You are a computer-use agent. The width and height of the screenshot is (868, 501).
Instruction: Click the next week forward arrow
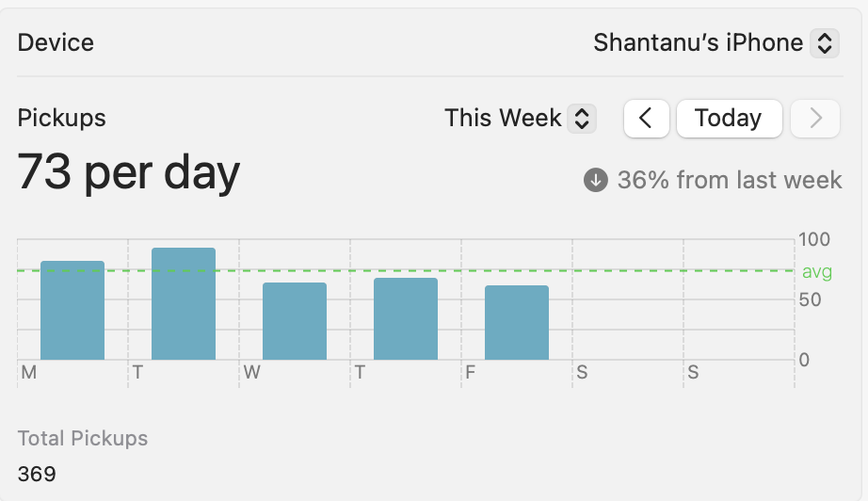point(815,119)
